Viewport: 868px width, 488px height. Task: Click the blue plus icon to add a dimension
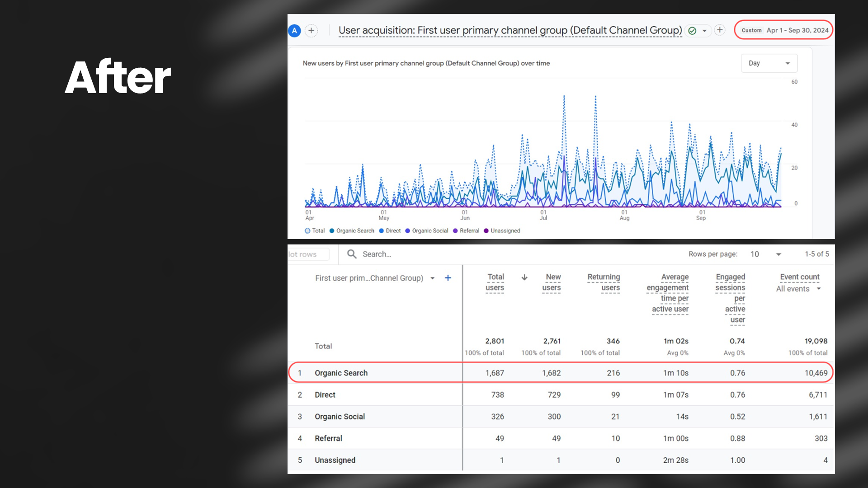[448, 278]
